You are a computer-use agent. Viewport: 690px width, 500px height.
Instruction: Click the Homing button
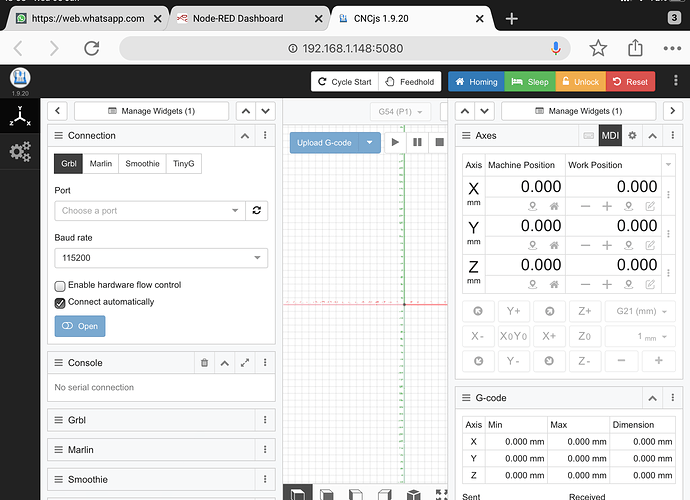(476, 81)
